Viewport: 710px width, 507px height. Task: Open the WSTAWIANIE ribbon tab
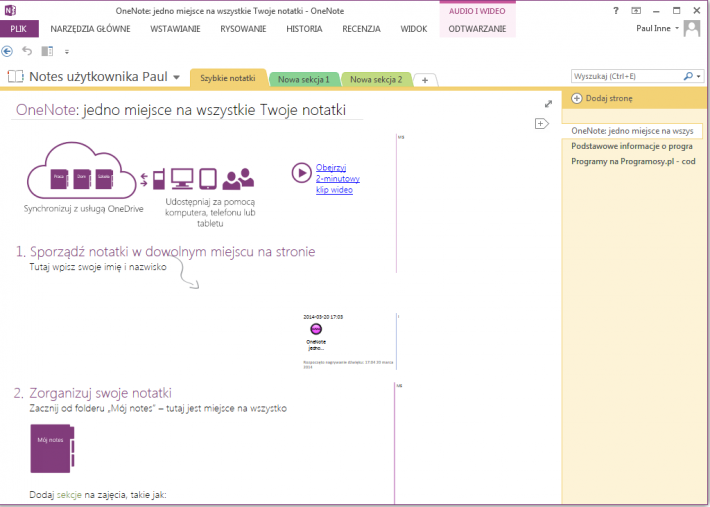175,29
